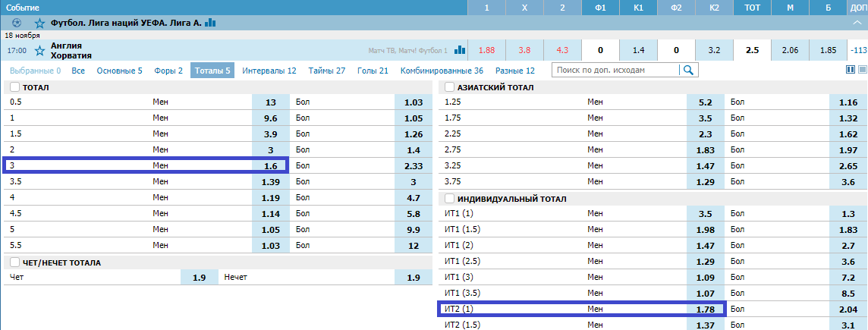This screenshot has width=868, height=330.
Task: Select the Тоталы 5 tab
Action: click(212, 71)
